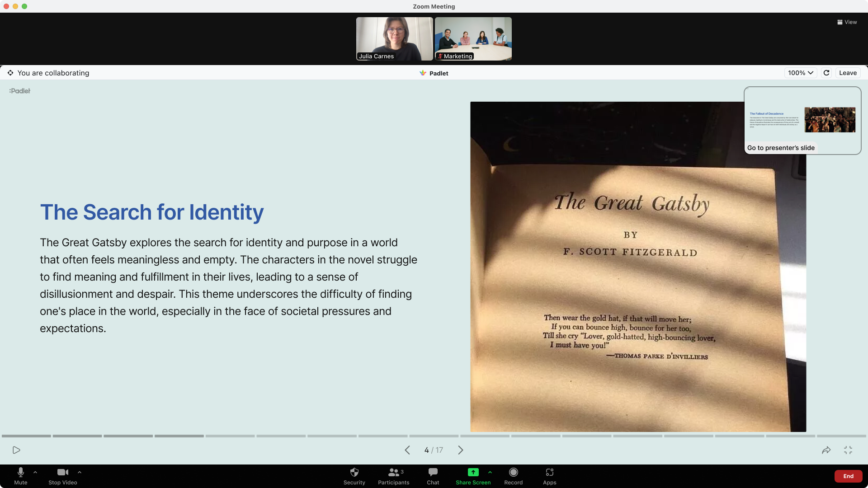The image size is (868, 488).
Task: Click the green Share Screen icon
Action: point(473,472)
